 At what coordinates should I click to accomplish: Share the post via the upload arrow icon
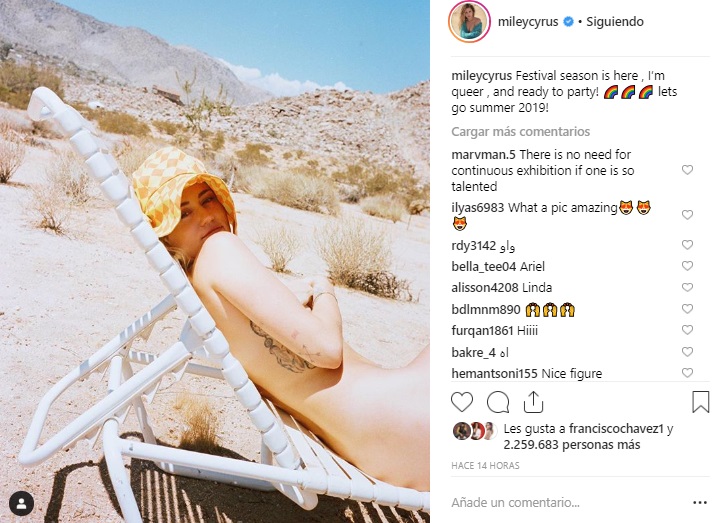(533, 402)
